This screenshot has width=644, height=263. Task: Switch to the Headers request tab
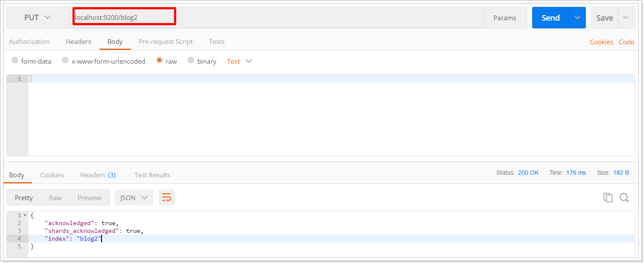tap(78, 42)
